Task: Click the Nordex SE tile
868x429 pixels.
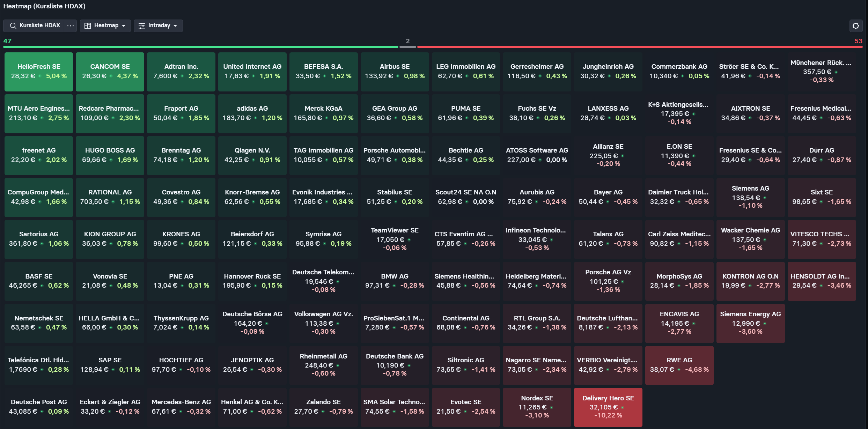Action: coord(537,407)
